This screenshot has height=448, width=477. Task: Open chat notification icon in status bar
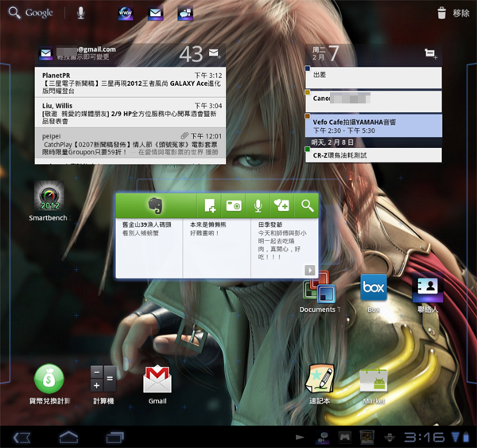click(x=322, y=438)
